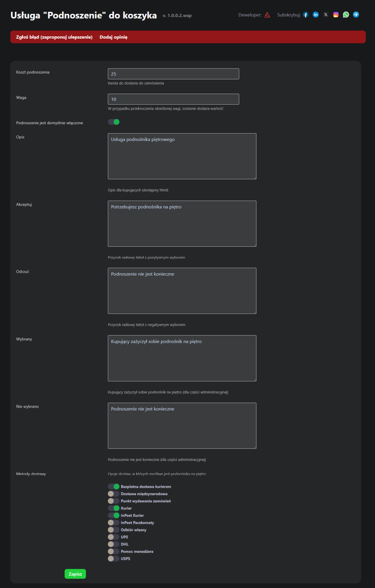Open the Instagram icon link
The width and height of the screenshot is (375, 588).
click(336, 15)
